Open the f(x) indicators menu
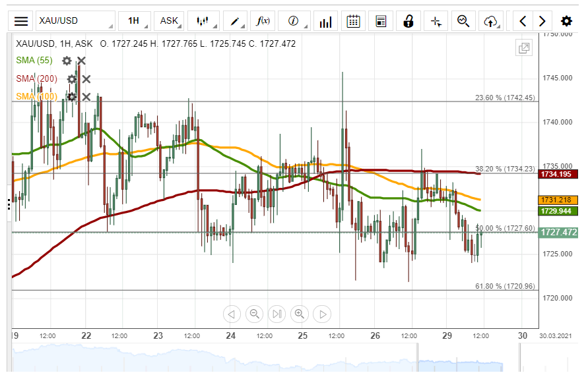588x377 pixels. [263, 21]
